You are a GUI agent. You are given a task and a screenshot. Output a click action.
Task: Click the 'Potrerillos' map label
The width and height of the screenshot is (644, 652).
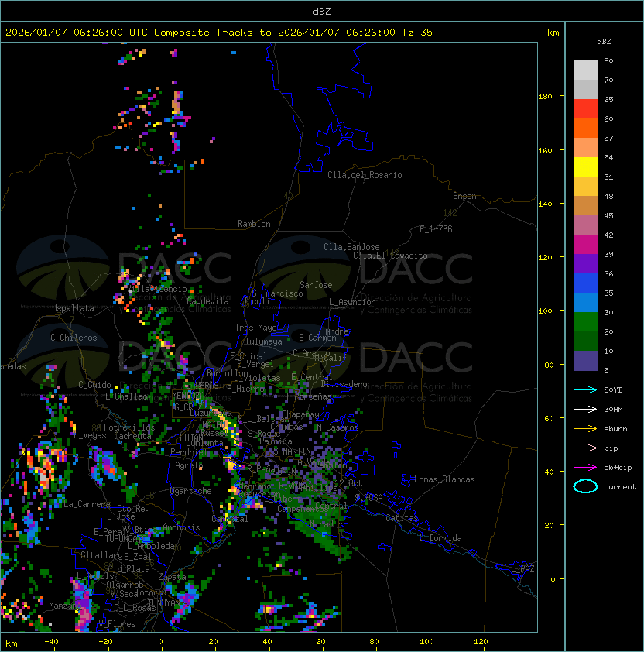[x=129, y=427]
